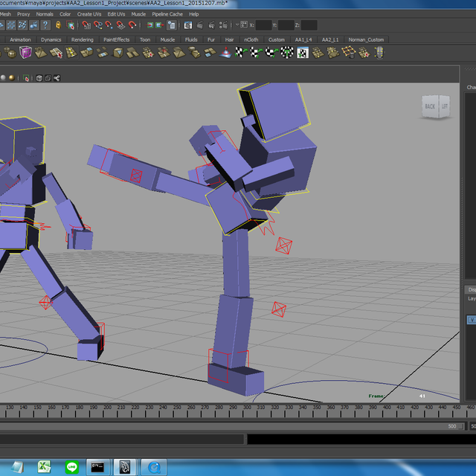The width and height of the screenshot is (476, 476).
Task: Open Maya from the Windows taskbar
Action: [124, 467]
